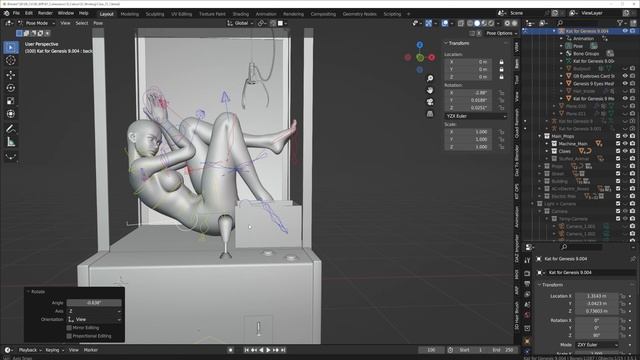Select the Breakdowner pose tool

11,156
